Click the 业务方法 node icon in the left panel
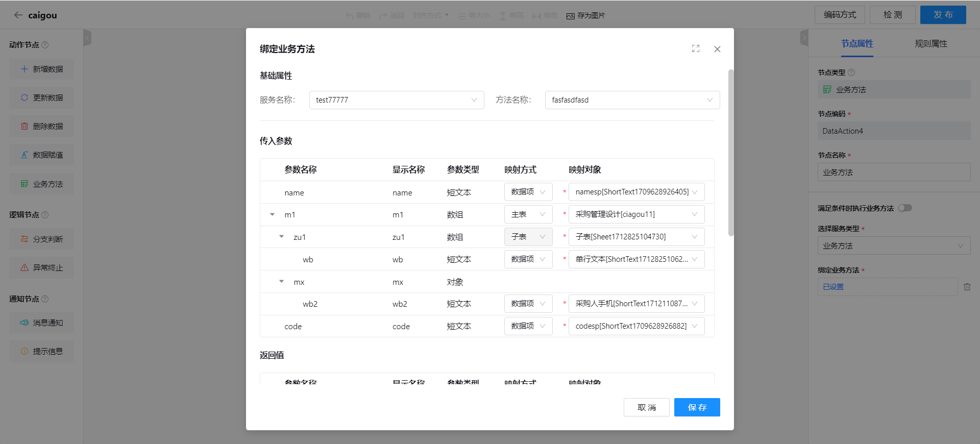Viewport: 980px width, 444px height. tap(24, 184)
